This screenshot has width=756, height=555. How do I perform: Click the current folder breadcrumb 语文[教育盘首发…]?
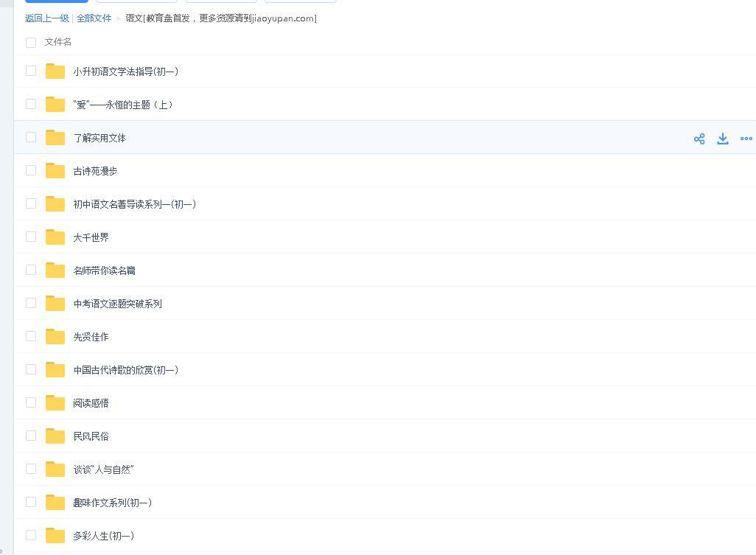pyautogui.click(x=221, y=18)
